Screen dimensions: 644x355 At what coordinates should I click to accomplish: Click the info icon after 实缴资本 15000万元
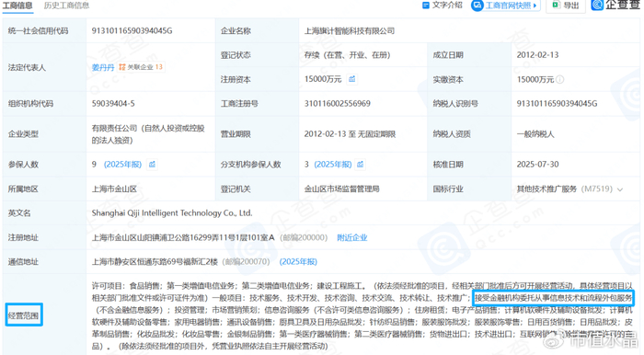tap(559, 79)
